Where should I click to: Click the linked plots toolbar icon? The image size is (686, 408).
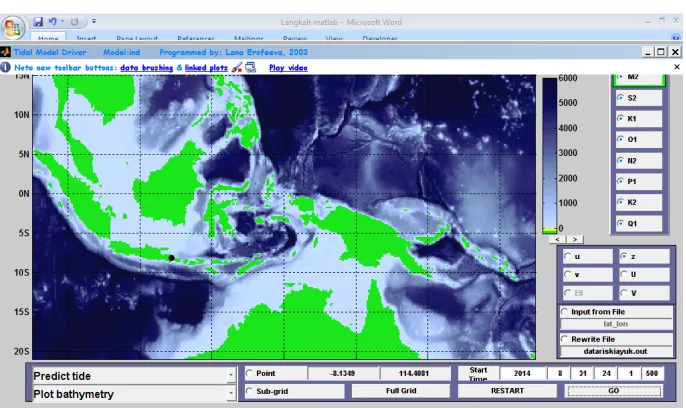tap(251, 68)
